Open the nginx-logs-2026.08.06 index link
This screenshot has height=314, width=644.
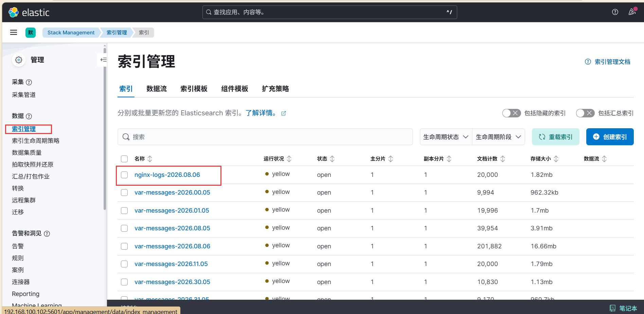167,175
